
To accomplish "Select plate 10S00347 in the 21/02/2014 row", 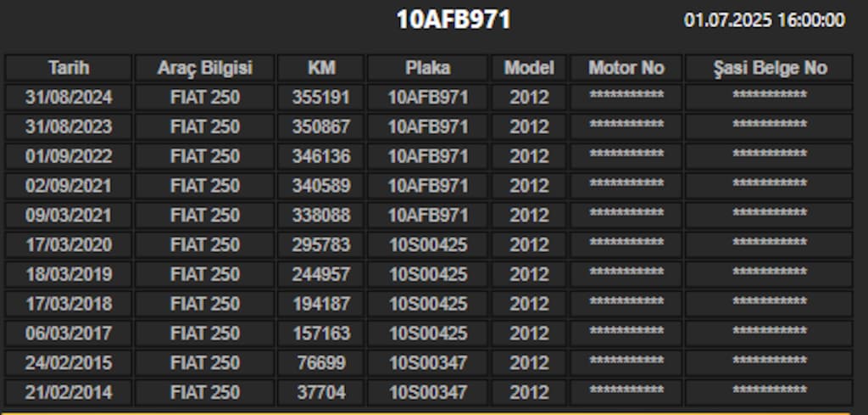I will tap(428, 392).
